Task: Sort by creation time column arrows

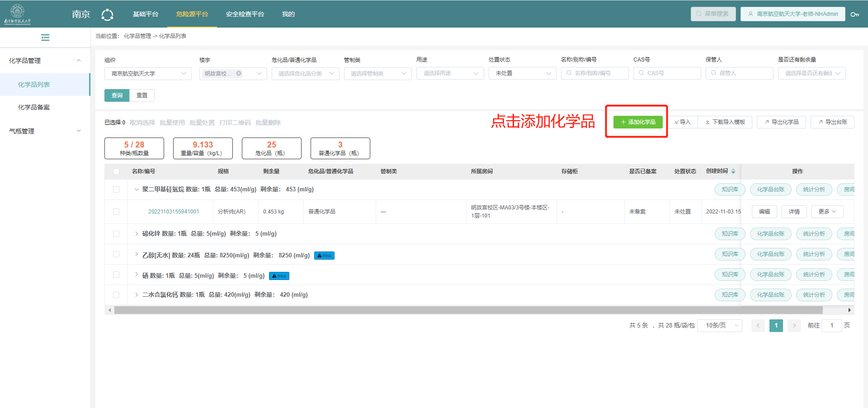Action: point(733,171)
